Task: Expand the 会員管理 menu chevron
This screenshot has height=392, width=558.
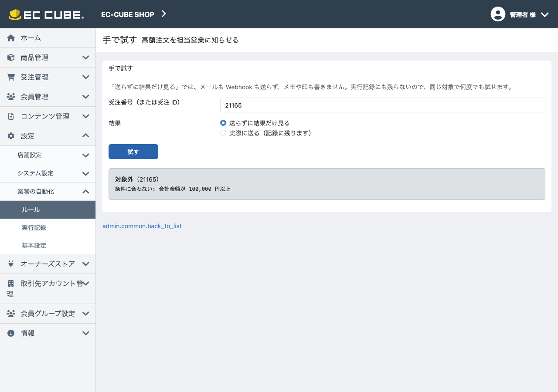Action: pos(86,97)
